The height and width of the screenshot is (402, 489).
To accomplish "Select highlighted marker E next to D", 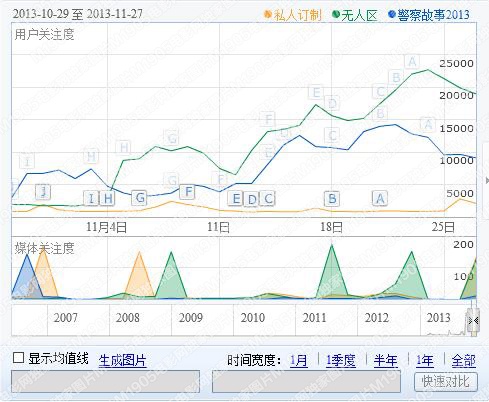I will 236,199.
